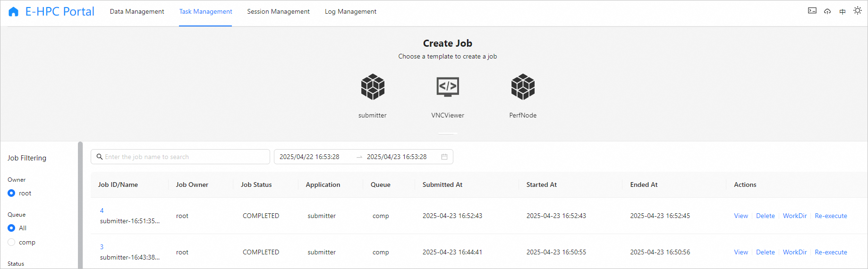Toggle the light theme sun icon

[x=858, y=11]
